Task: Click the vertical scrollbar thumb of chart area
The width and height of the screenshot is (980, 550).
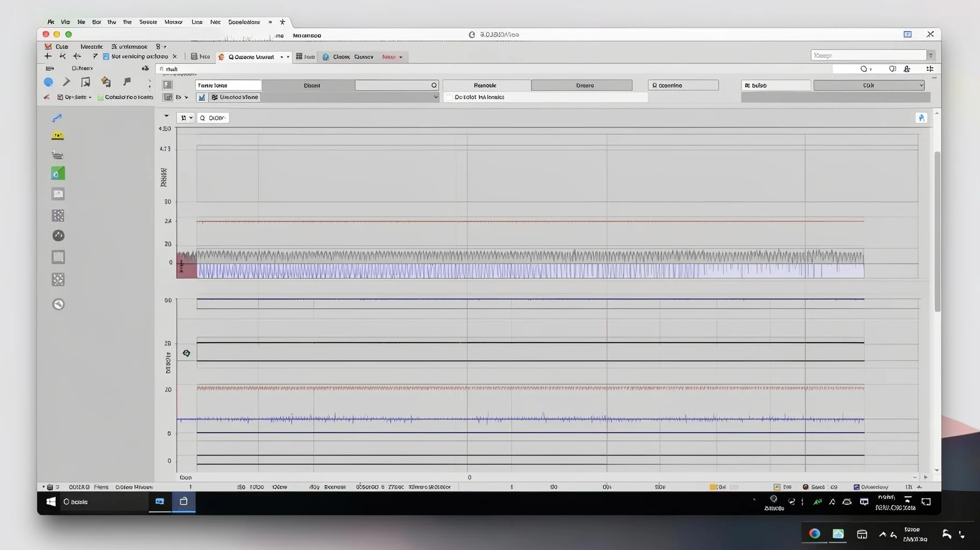Action: pos(937,231)
